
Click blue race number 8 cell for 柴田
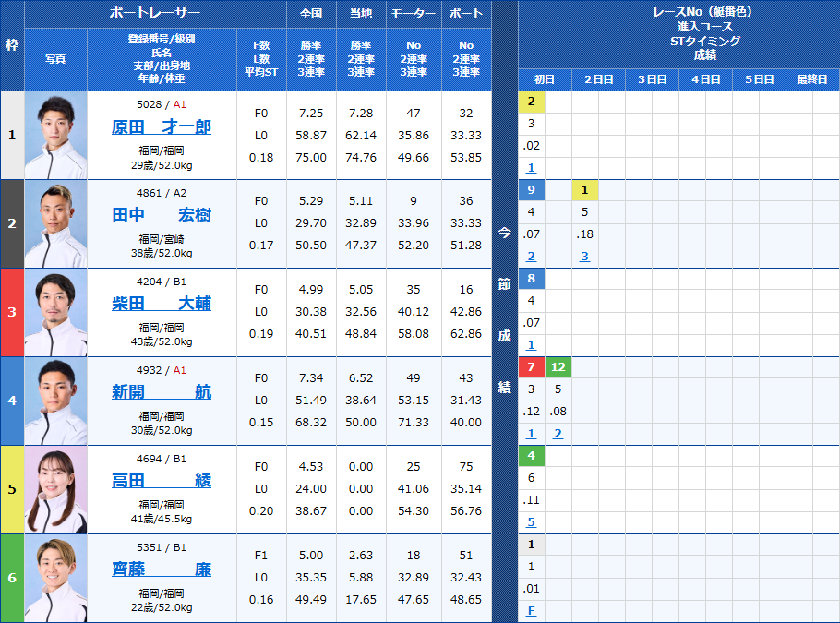[x=532, y=279]
